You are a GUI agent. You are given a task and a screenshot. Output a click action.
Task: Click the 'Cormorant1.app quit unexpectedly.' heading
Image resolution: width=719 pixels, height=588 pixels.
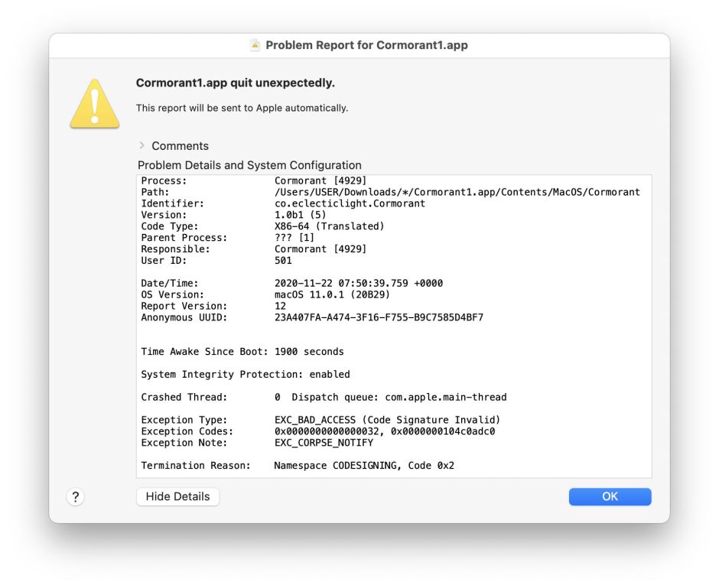tap(235, 83)
